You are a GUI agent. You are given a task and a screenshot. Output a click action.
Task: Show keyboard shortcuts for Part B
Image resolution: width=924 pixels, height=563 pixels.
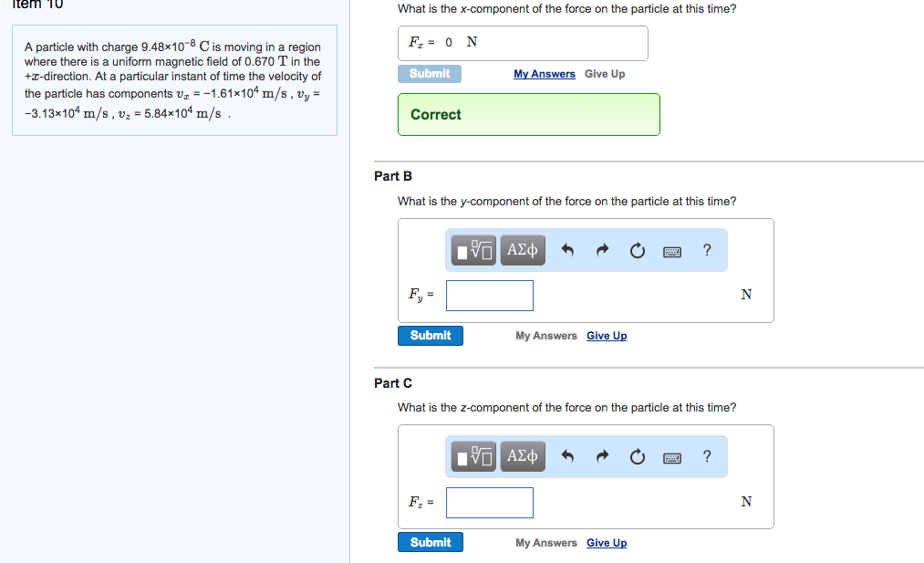tap(672, 251)
